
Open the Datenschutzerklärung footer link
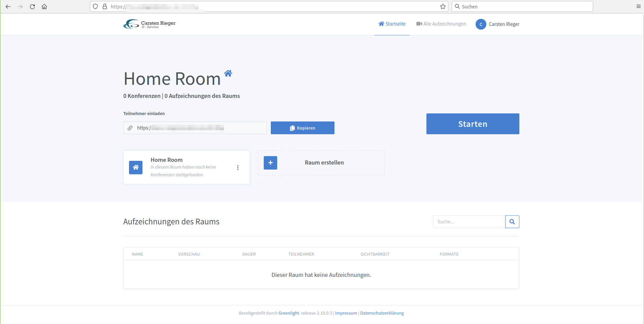tap(382, 313)
